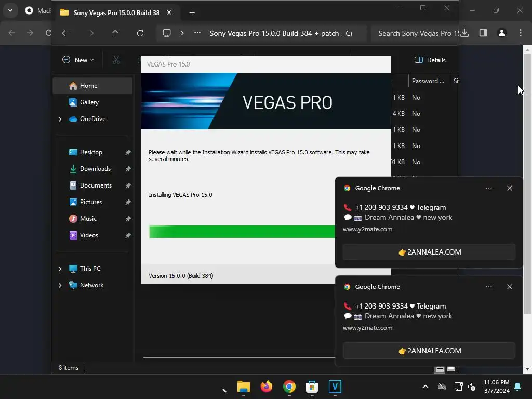Unpin Desktop using its pin icon
This screenshot has width=532, height=399.
click(128, 152)
